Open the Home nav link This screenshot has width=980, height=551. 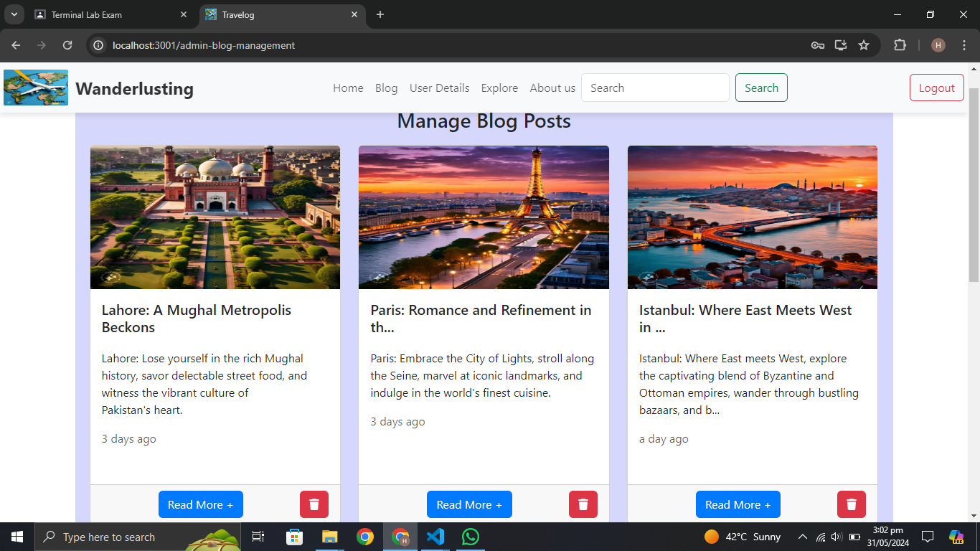[348, 88]
